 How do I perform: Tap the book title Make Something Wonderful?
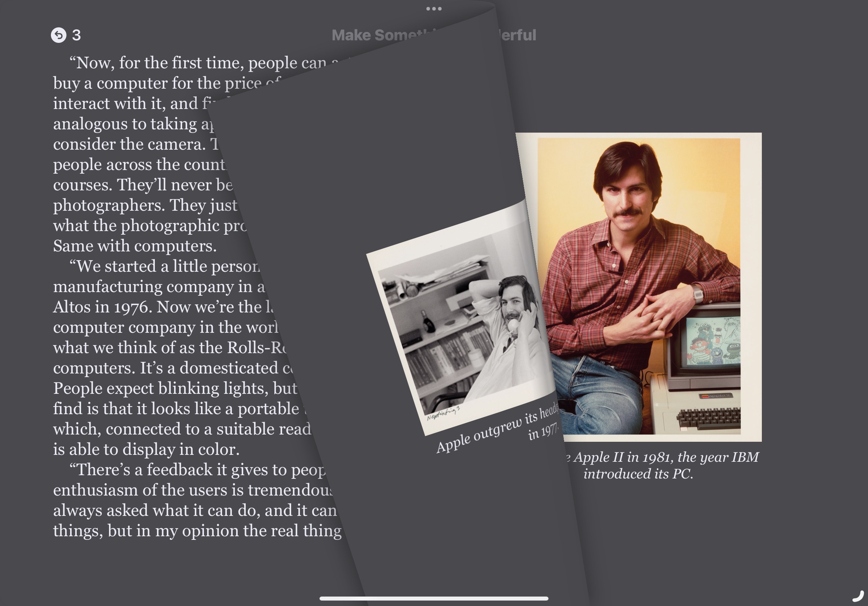tap(378, 35)
